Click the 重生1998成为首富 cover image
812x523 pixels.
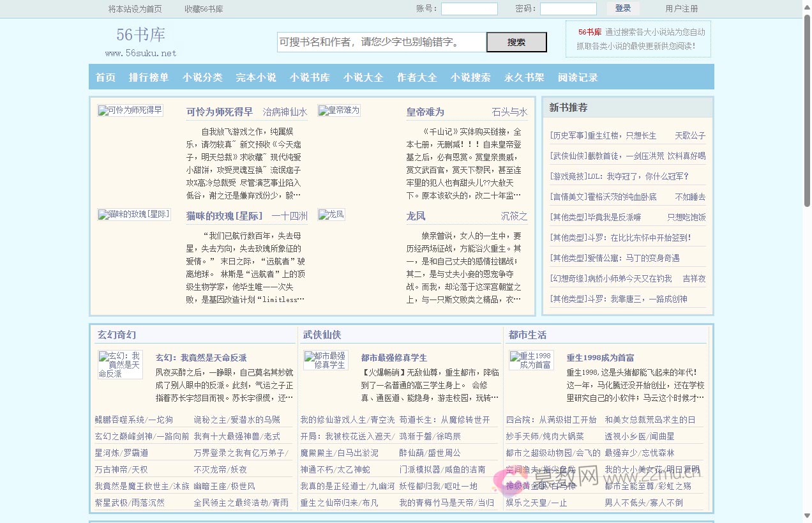tap(531, 360)
